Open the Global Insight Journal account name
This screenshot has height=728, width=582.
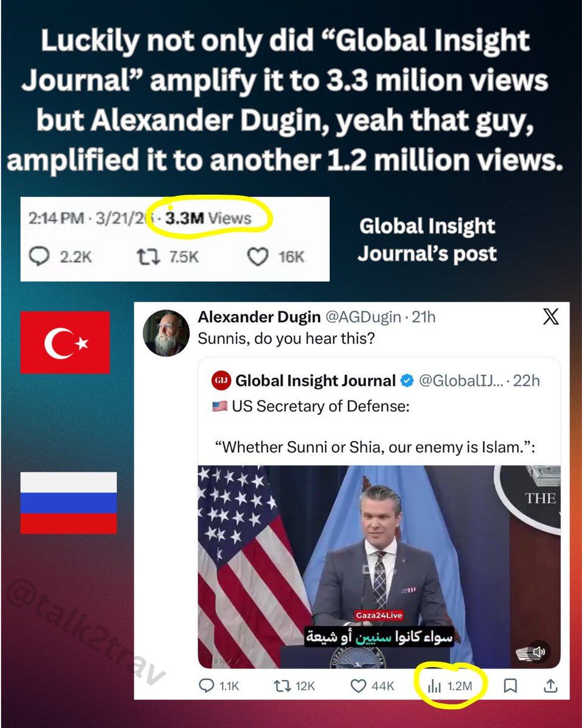315,381
